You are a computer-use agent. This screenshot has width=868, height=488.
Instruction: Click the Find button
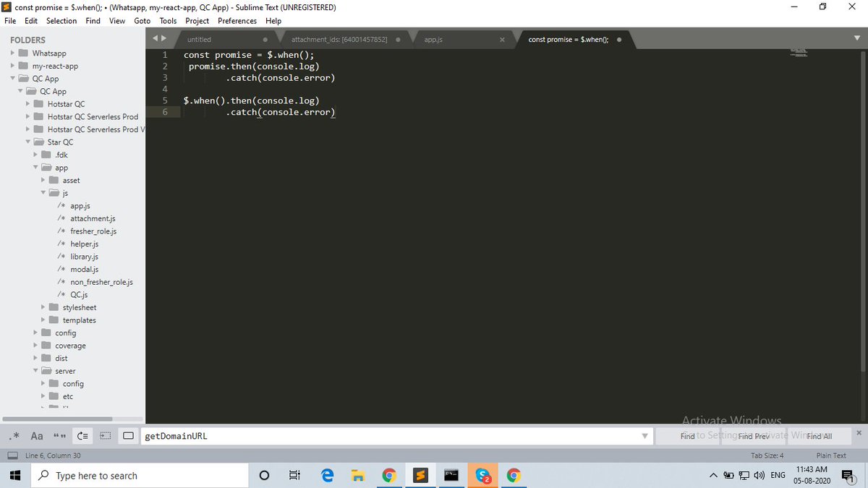coord(687,436)
